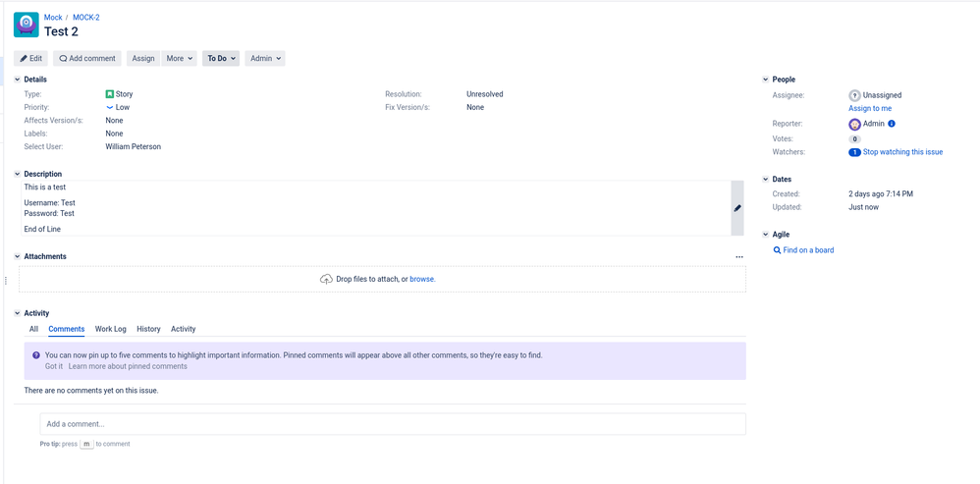Click the 'This is a test' description text

45,188
